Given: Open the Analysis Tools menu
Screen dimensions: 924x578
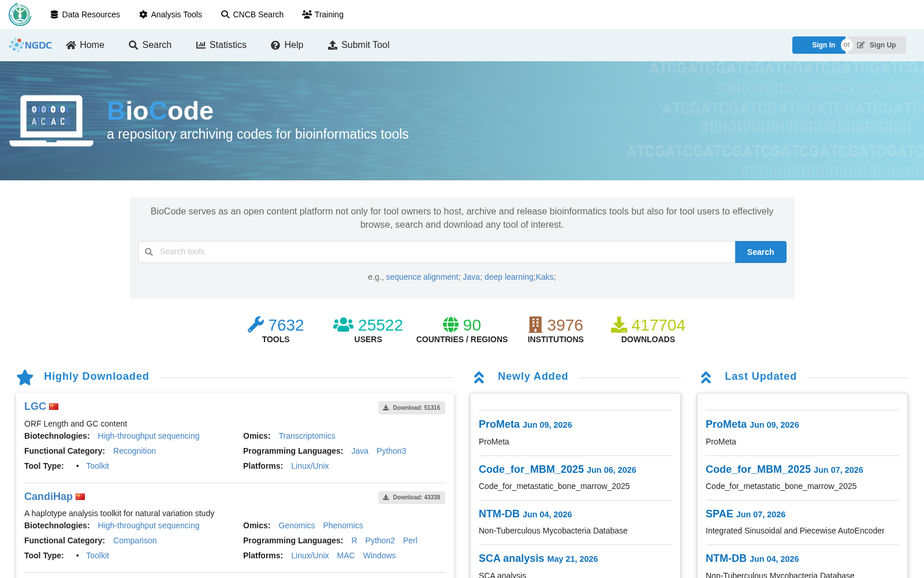Looking at the screenshot, I should pyautogui.click(x=170, y=14).
